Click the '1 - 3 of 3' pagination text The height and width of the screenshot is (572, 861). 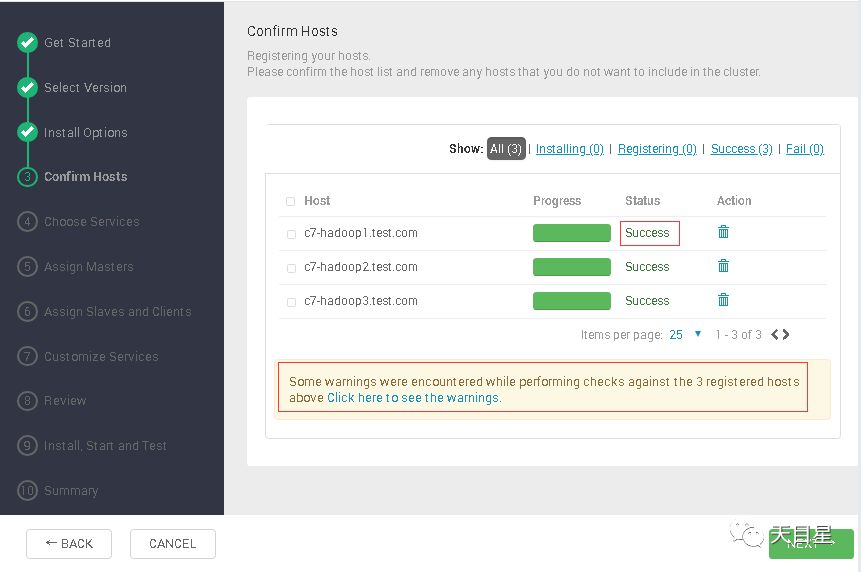[x=739, y=335]
